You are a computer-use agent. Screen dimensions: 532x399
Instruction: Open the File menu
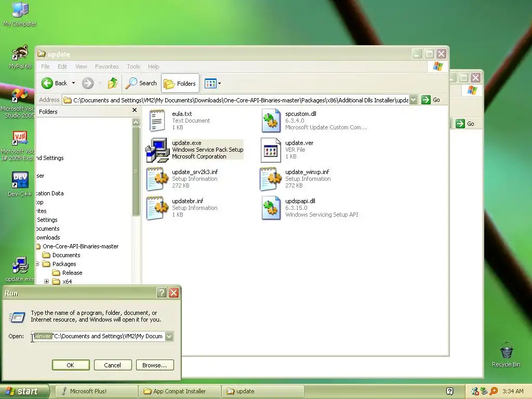tap(45, 66)
